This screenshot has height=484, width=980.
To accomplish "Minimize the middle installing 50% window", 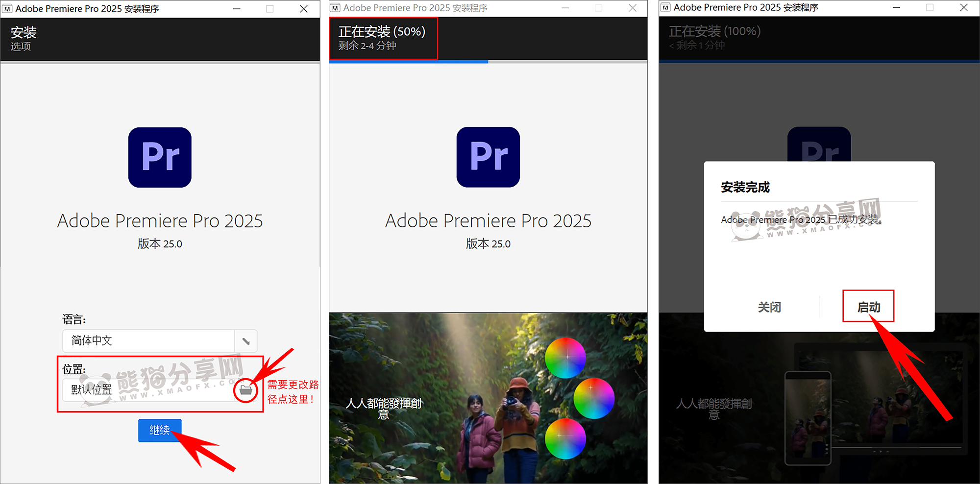I will 565,8.
